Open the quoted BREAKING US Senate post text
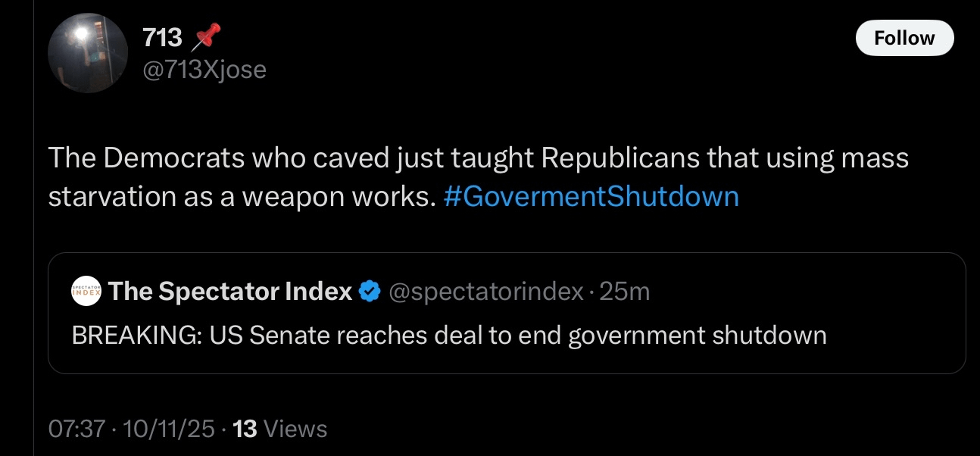 (x=448, y=334)
